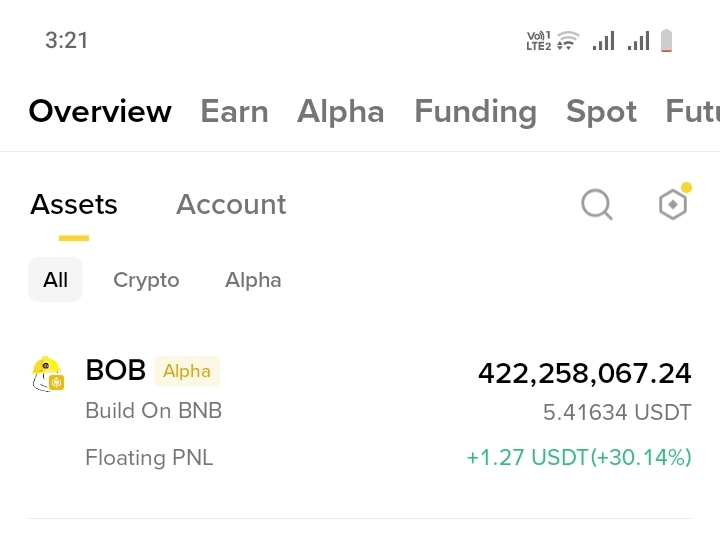Switch to the Earn tab
This screenshot has height=540, width=720.
234,112
